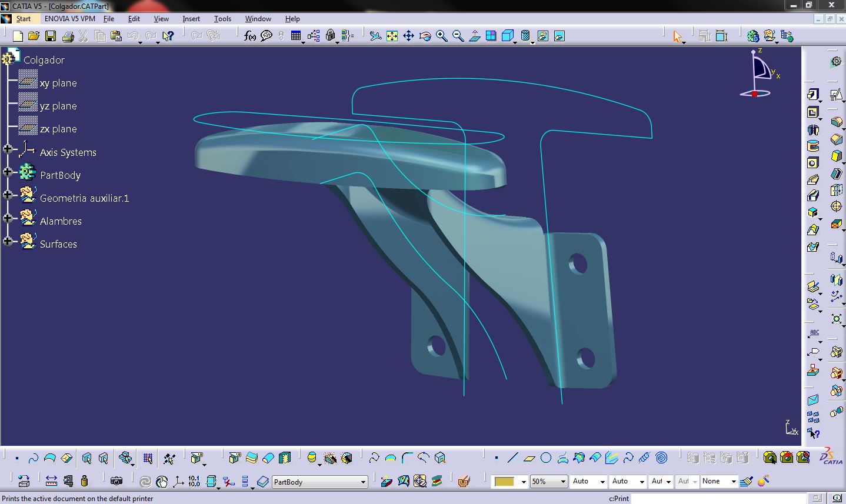Viewport: 846px width, 504px height.
Task: Select the Pan view tool
Action: click(408, 36)
